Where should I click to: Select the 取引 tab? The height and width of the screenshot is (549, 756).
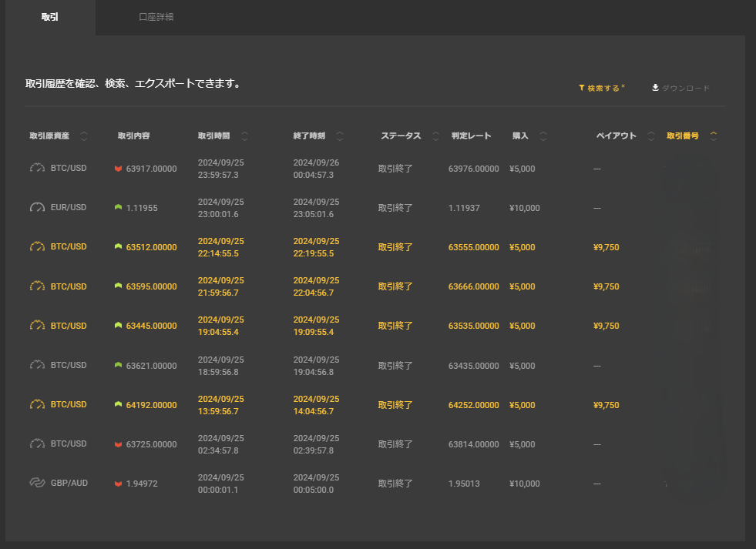click(x=49, y=17)
